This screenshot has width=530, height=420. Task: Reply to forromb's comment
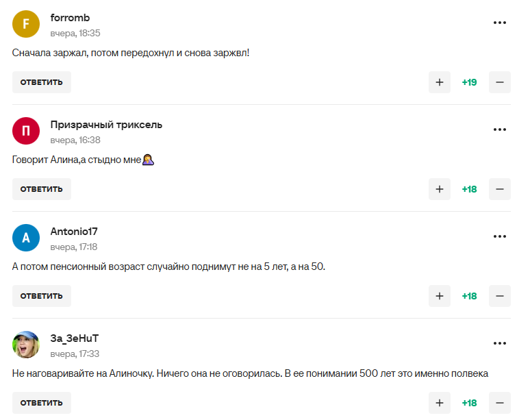42,82
